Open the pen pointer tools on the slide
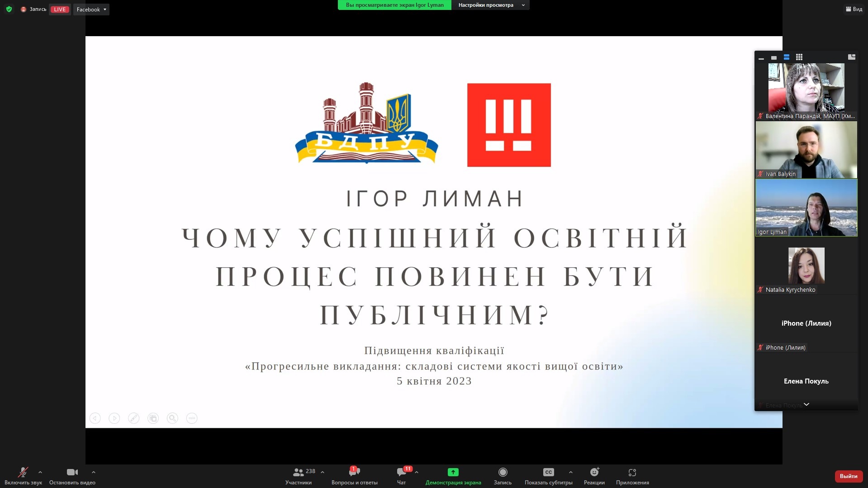 coord(134,418)
